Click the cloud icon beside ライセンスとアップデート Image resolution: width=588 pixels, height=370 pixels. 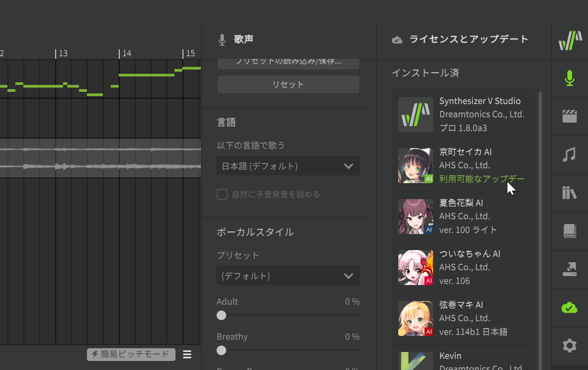[x=397, y=39]
